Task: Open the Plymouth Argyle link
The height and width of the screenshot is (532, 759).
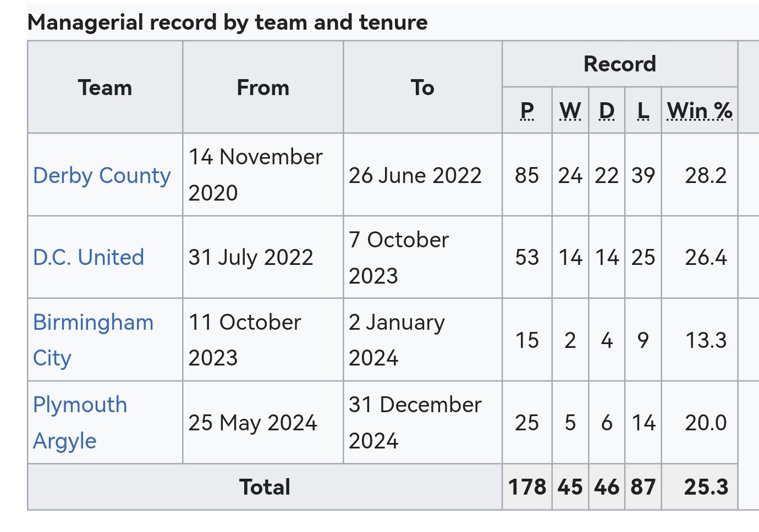Action: (x=80, y=423)
